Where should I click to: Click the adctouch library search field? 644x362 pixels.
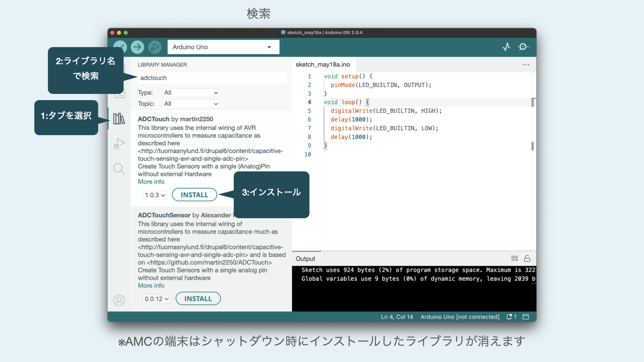[212, 78]
